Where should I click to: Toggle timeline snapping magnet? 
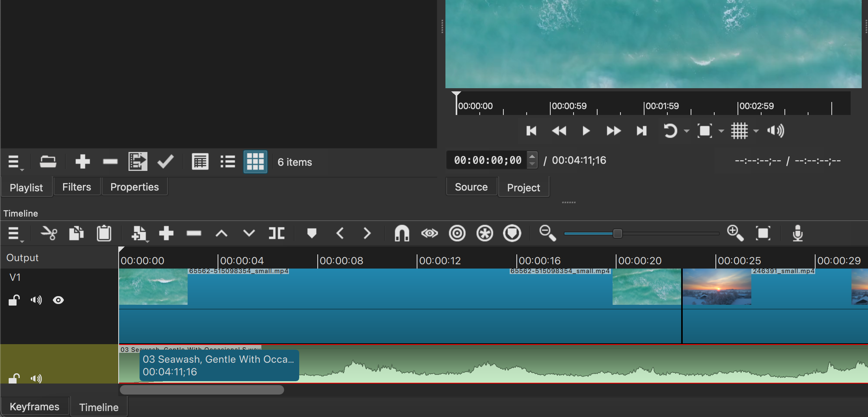point(402,233)
